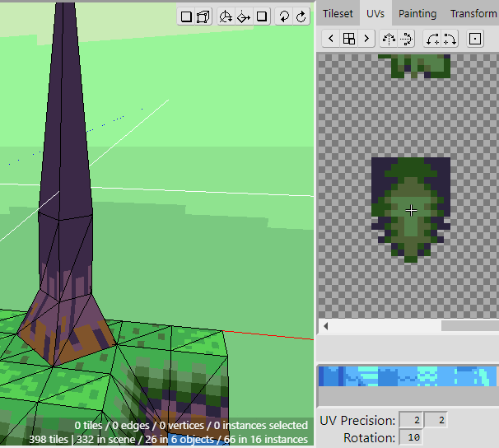Open the Transform tab
499x448 pixels.
point(473,14)
